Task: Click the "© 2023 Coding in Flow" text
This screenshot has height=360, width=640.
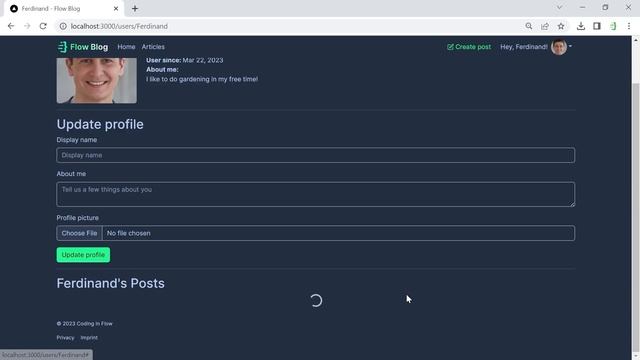Action: pyautogui.click(x=84, y=324)
